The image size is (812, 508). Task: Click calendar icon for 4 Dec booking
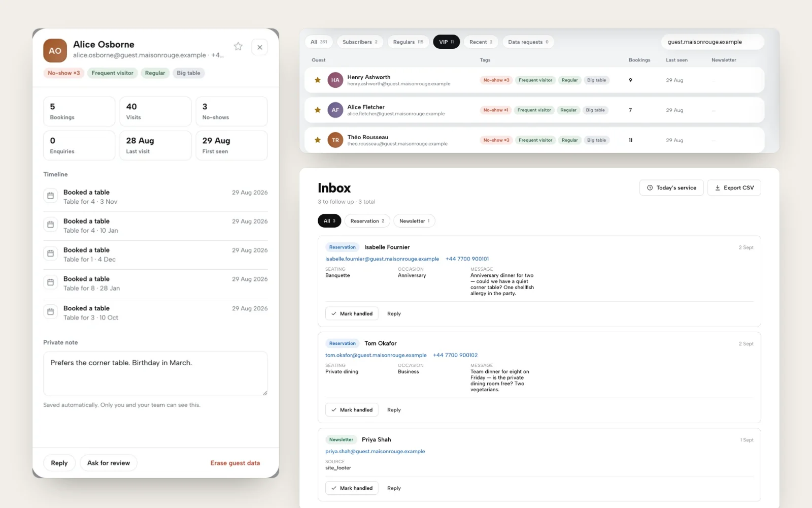(50, 253)
